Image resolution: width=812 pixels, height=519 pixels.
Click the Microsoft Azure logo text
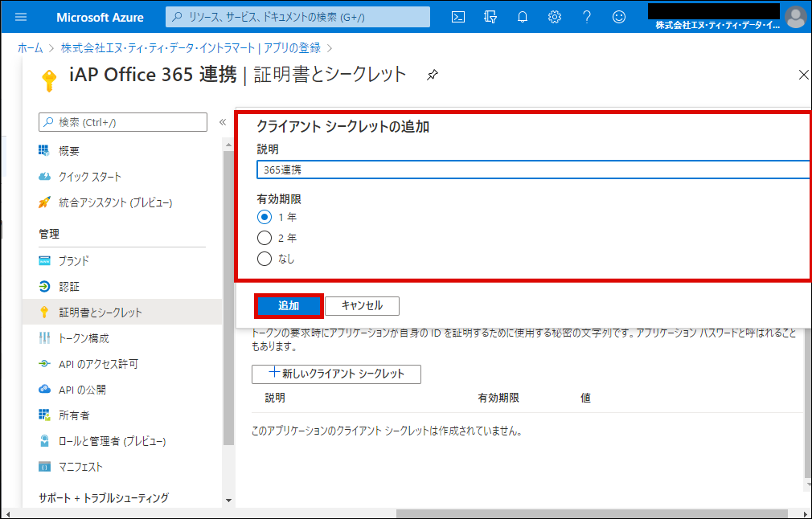click(x=100, y=17)
